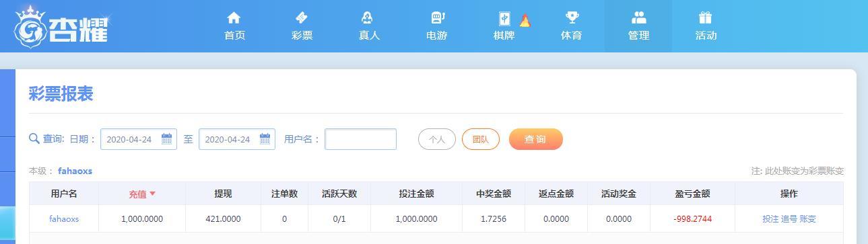
Task: Open 追号 link for fahaoxs
Action: tap(789, 218)
